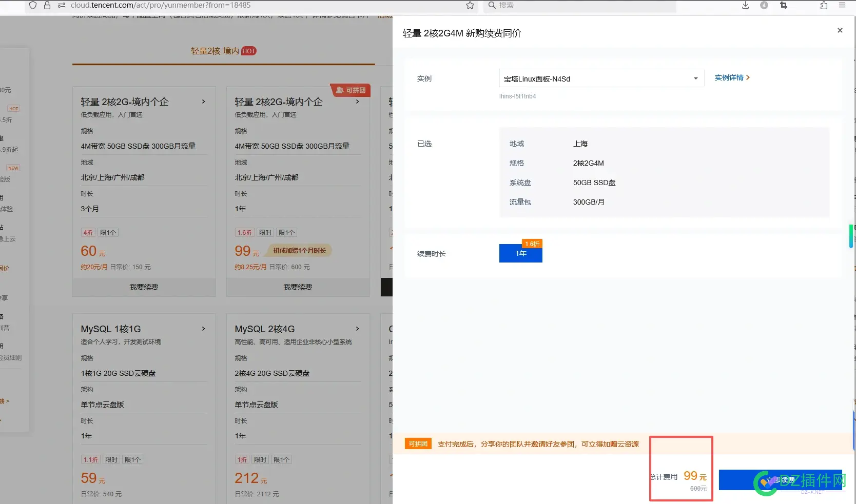Image resolution: width=856 pixels, height=504 pixels.
Task: Click the shield tracking protection icon
Action: pyautogui.click(x=33, y=5)
